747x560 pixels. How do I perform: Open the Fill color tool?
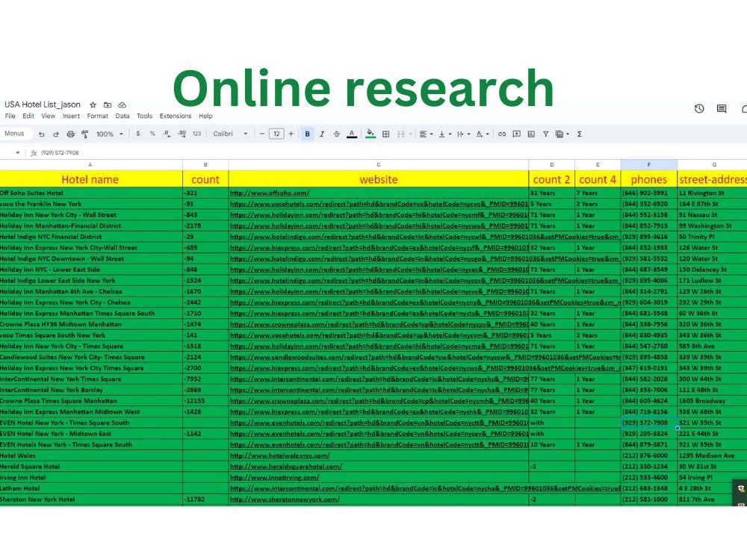click(x=369, y=134)
